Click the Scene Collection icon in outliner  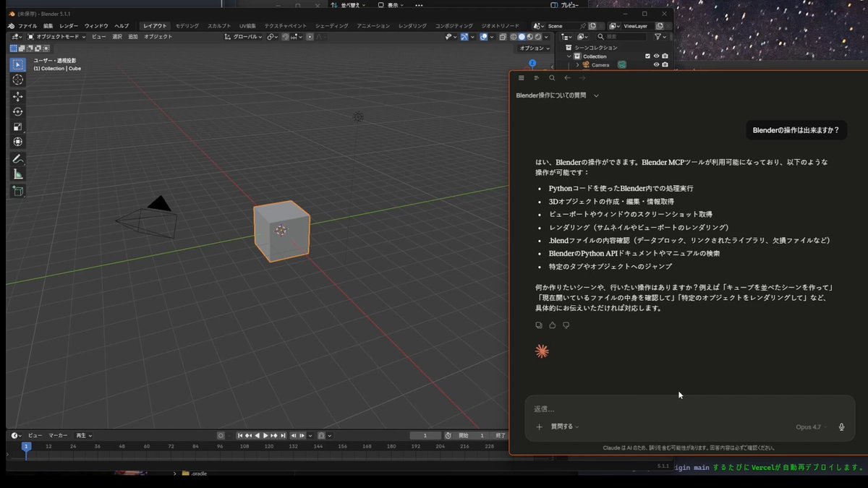pyautogui.click(x=569, y=48)
